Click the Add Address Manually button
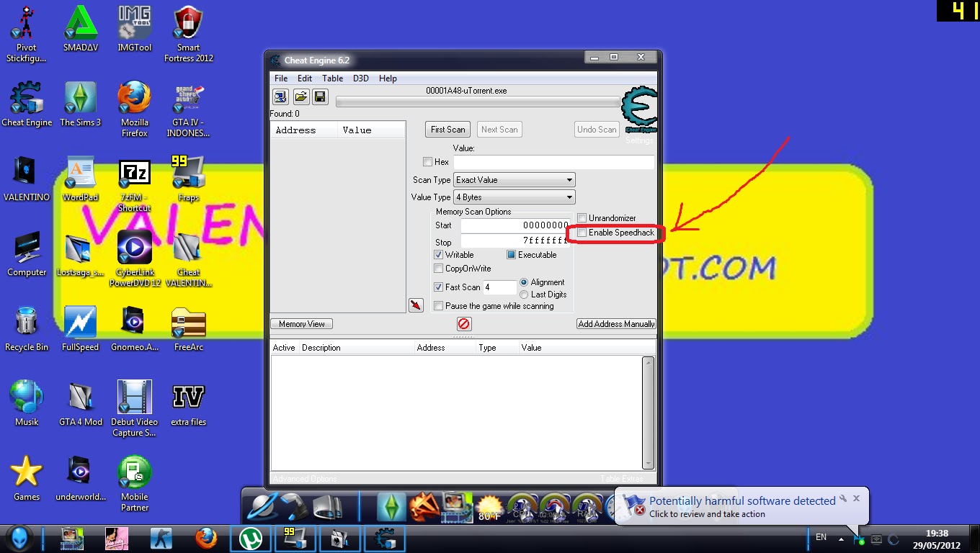The height and width of the screenshot is (553, 980). 616,324
